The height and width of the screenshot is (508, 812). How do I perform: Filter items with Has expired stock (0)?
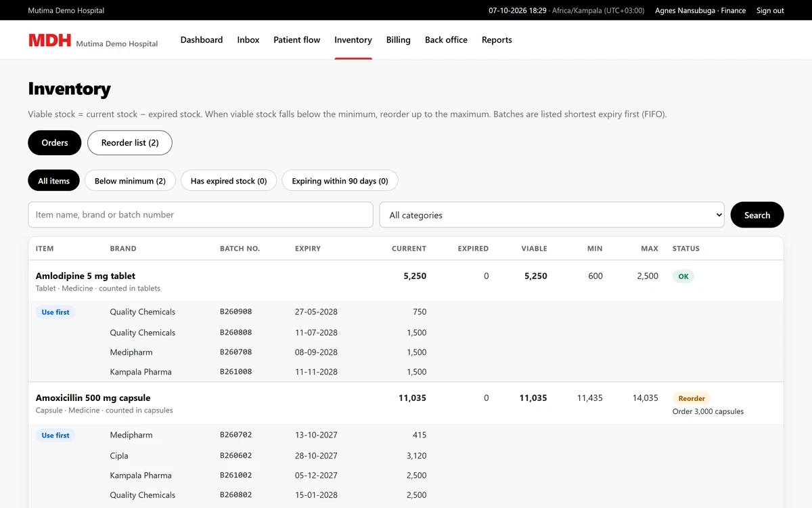click(229, 181)
